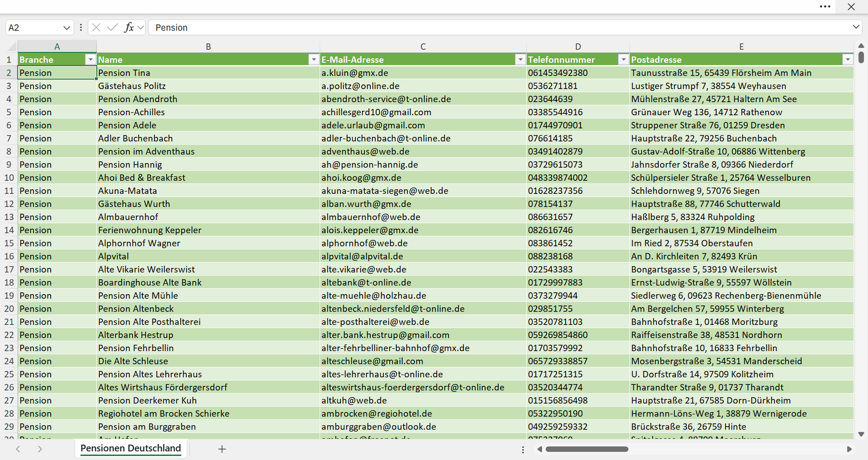The height and width of the screenshot is (460, 868).
Task: Switch to the Pensionen Deutschland sheet tab
Action: coord(131,448)
